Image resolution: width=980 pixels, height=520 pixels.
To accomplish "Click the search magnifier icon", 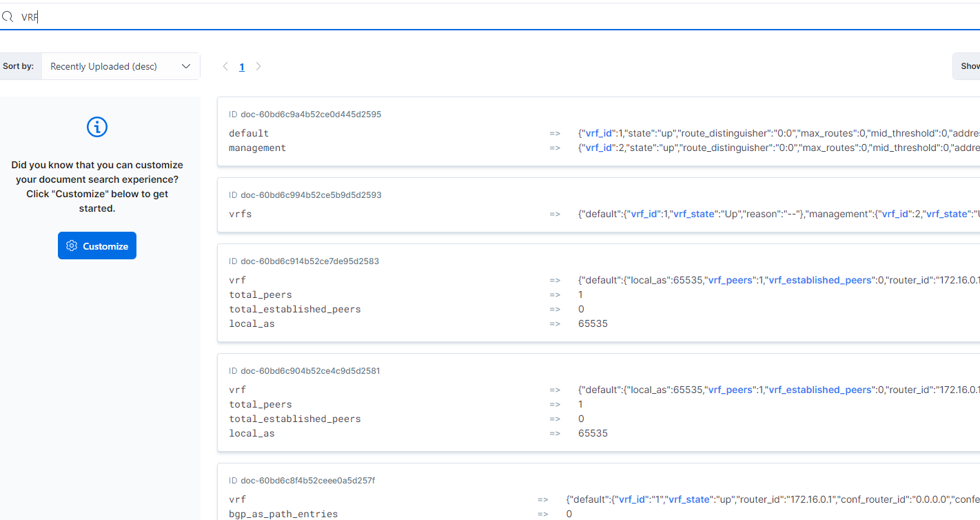I will [x=7, y=16].
